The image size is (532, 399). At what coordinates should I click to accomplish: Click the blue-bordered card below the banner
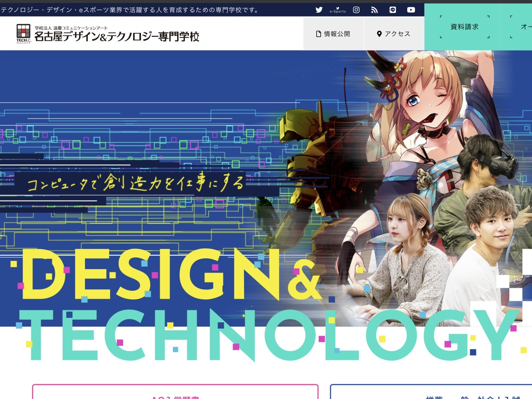pyautogui.click(x=431, y=392)
